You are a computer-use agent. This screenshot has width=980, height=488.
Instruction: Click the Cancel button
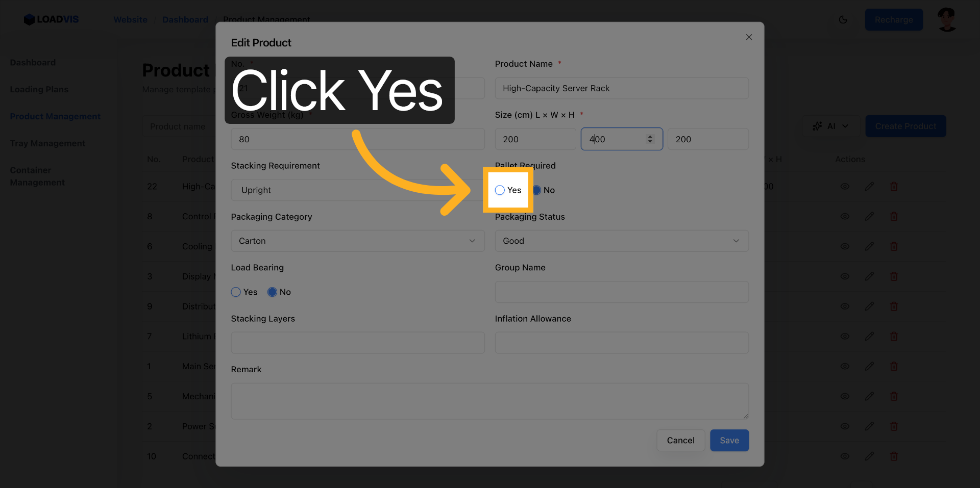click(x=680, y=441)
